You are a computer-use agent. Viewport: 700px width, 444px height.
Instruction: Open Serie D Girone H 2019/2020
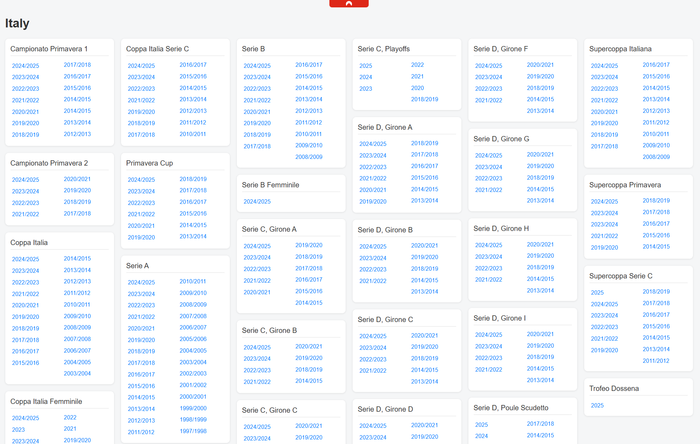point(540,256)
